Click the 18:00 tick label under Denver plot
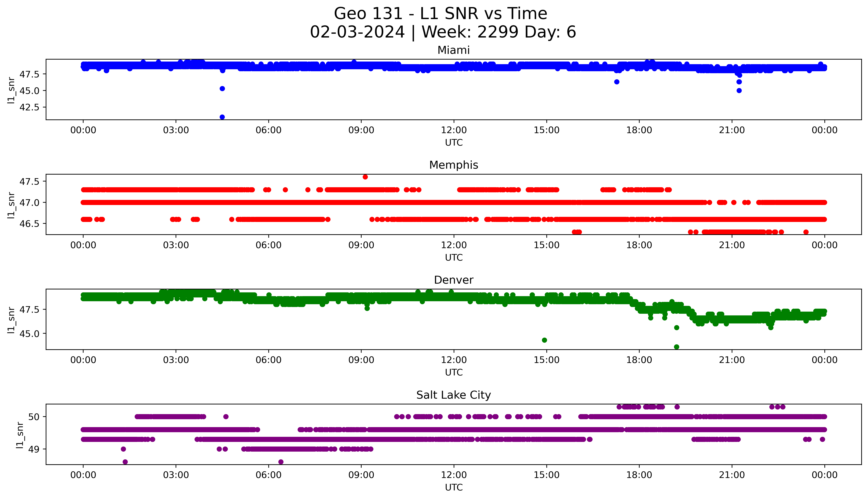The height and width of the screenshot is (499, 868). (x=639, y=360)
